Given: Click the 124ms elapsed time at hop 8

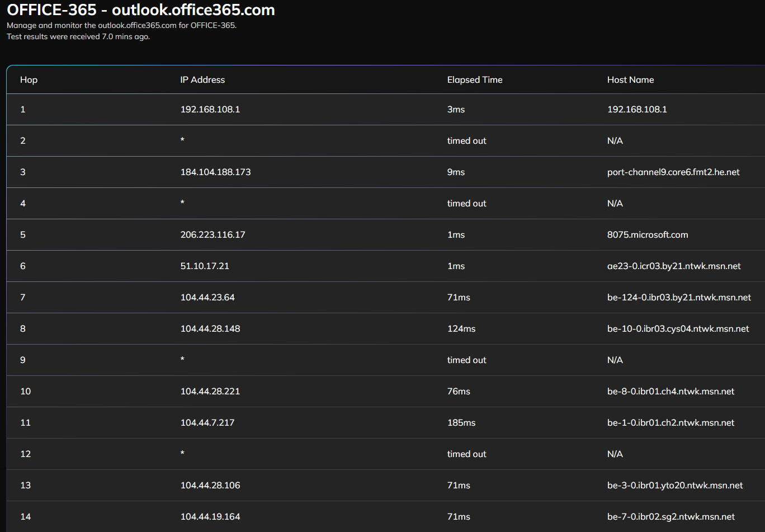Looking at the screenshot, I should 461,328.
